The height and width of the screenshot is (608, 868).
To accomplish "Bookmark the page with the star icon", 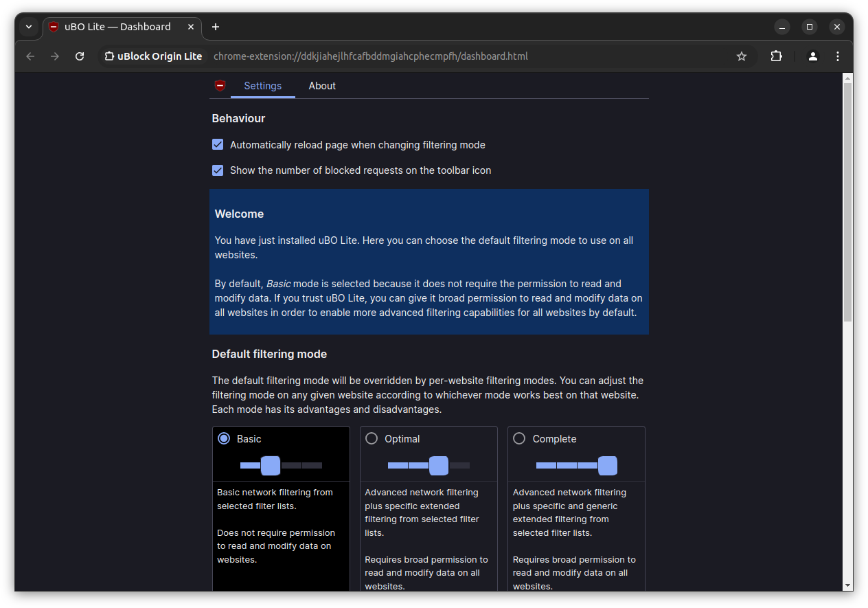I will coord(741,56).
